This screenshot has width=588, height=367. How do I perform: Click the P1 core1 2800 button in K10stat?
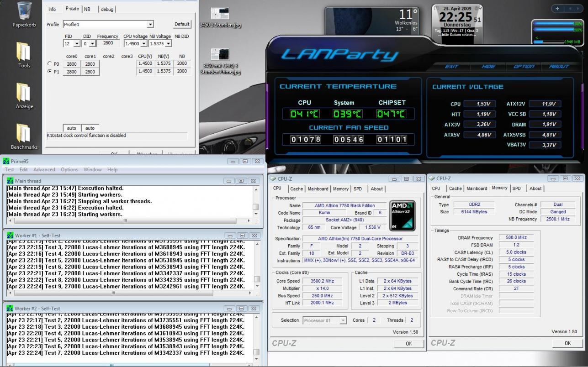click(x=90, y=72)
